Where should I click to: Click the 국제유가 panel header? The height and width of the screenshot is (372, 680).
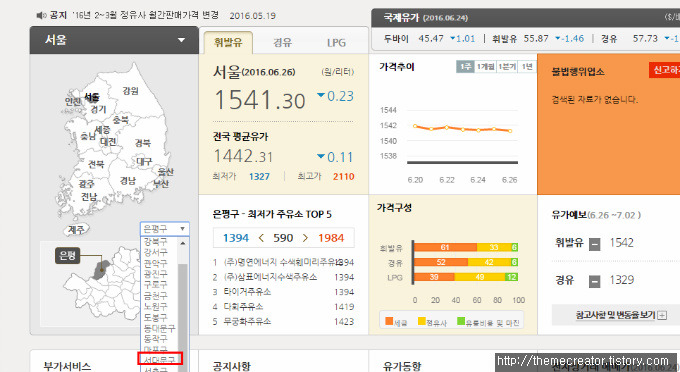pos(526,18)
